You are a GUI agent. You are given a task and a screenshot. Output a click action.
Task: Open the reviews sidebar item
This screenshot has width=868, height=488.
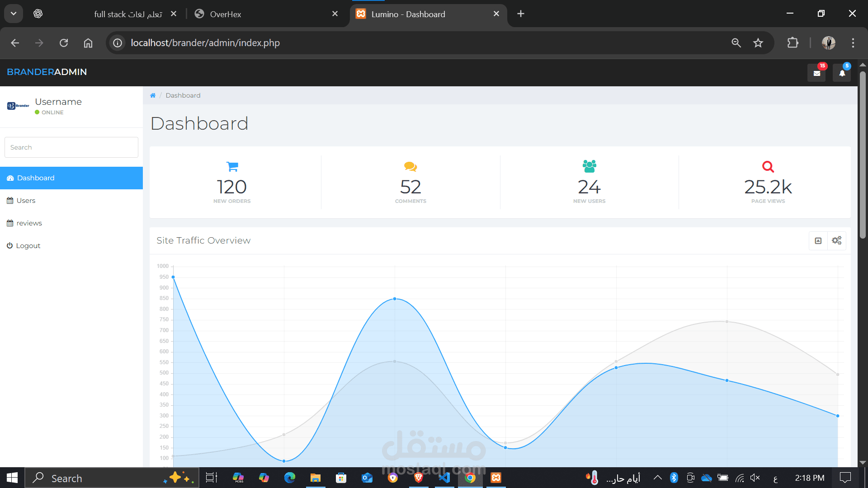coord(29,223)
